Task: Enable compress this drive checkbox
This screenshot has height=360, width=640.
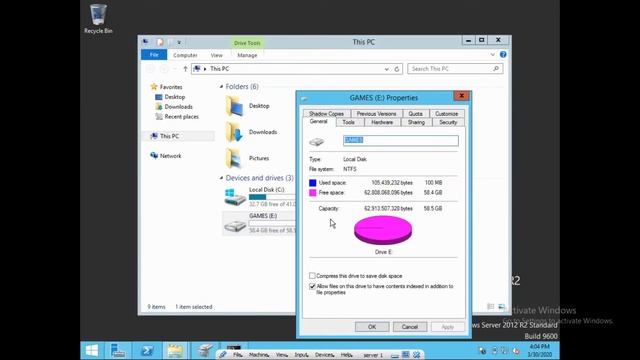Action: click(x=312, y=276)
